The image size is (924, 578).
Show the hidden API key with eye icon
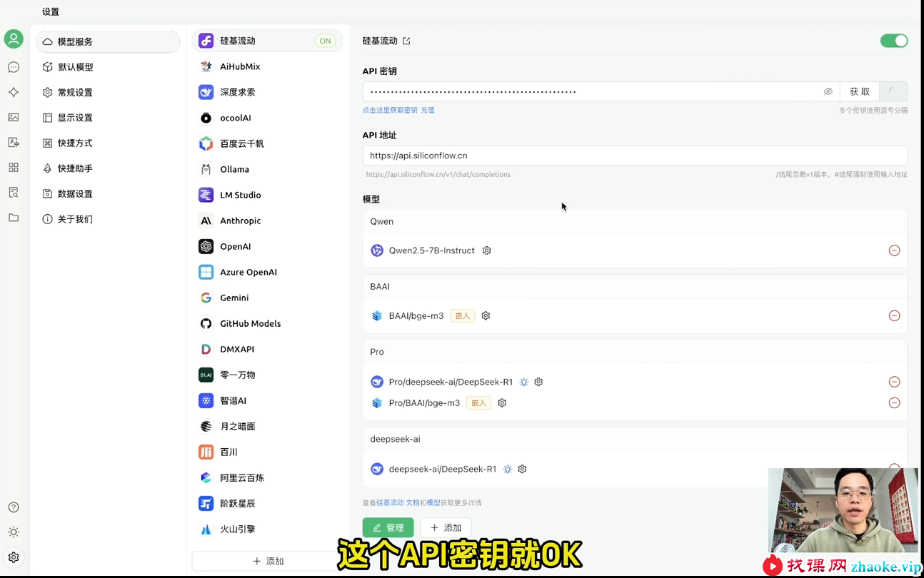coord(828,91)
